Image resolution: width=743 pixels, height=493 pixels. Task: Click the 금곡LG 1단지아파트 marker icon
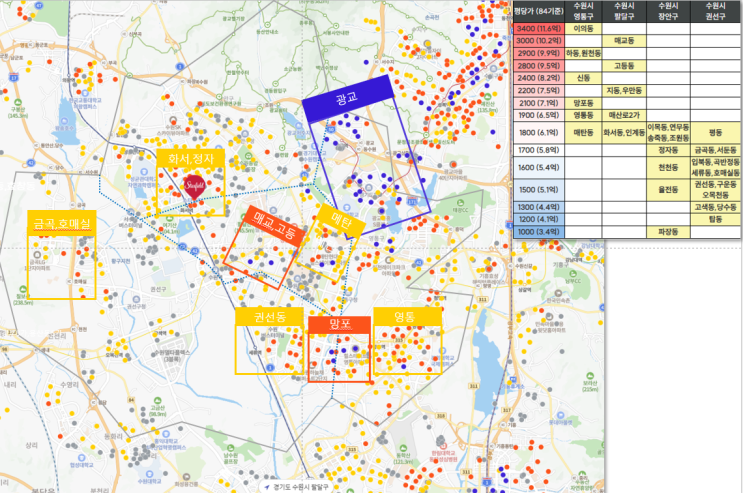click(37, 255)
